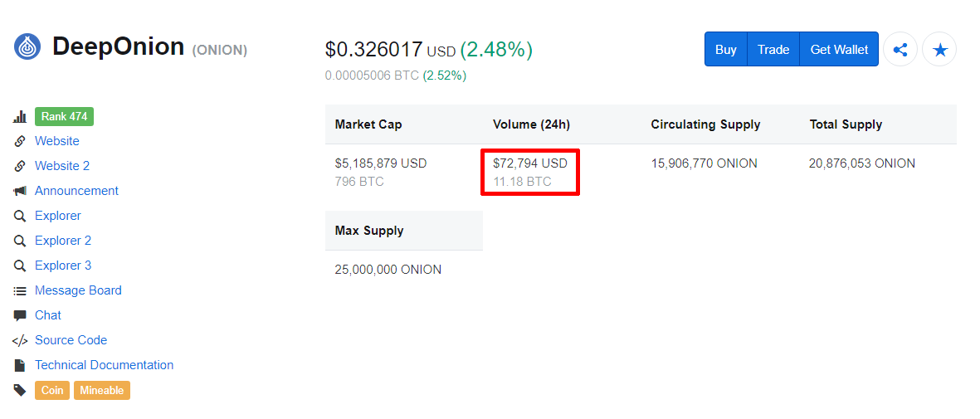Click the document icon beside Technical Documentation
The height and width of the screenshot is (419, 980).
point(20,365)
